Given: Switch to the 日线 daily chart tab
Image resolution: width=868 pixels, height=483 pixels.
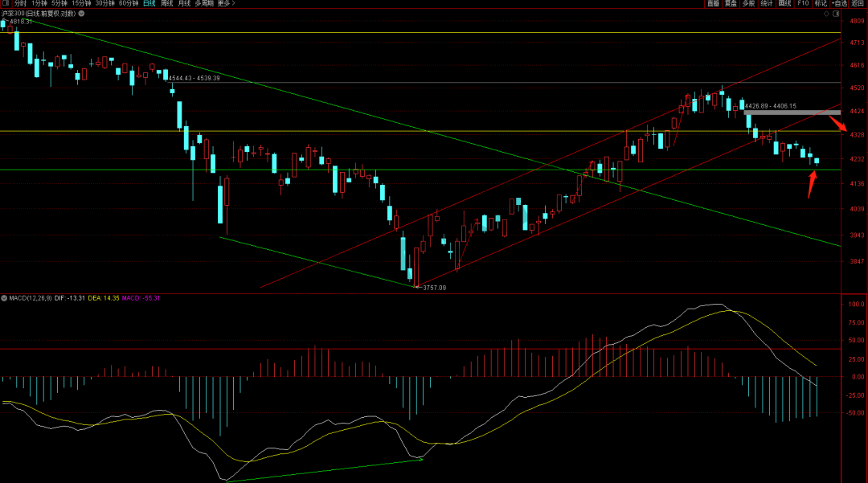Looking at the screenshot, I should click(149, 3).
